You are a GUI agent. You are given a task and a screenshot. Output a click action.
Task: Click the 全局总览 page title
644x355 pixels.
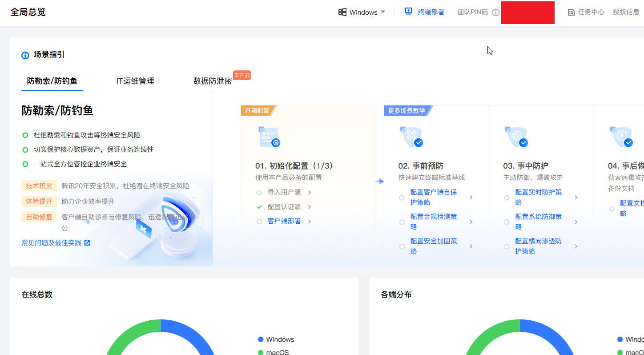coord(28,12)
